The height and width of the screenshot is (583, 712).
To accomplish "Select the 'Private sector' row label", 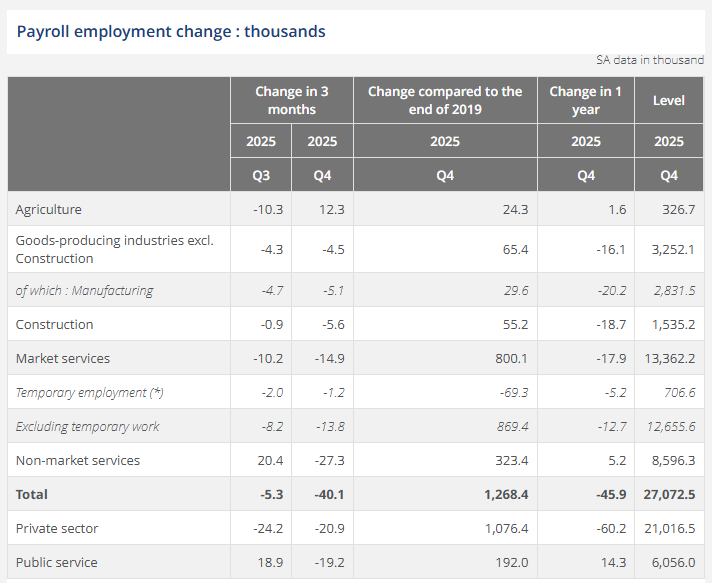I will click(57, 528).
